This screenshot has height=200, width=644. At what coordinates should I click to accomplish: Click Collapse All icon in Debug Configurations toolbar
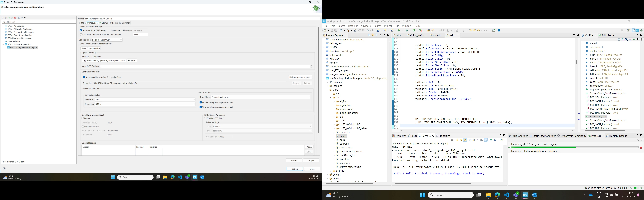[19, 18]
